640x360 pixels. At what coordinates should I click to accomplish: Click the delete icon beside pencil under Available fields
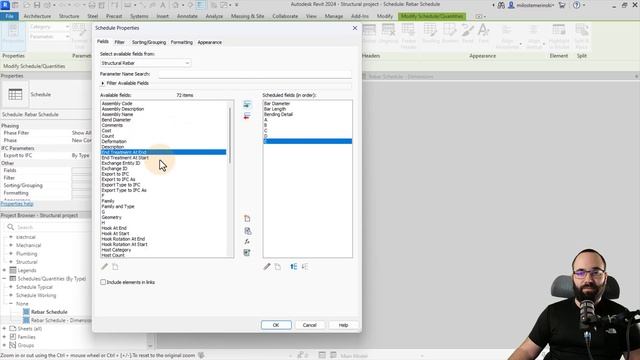(x=115, y=267)
